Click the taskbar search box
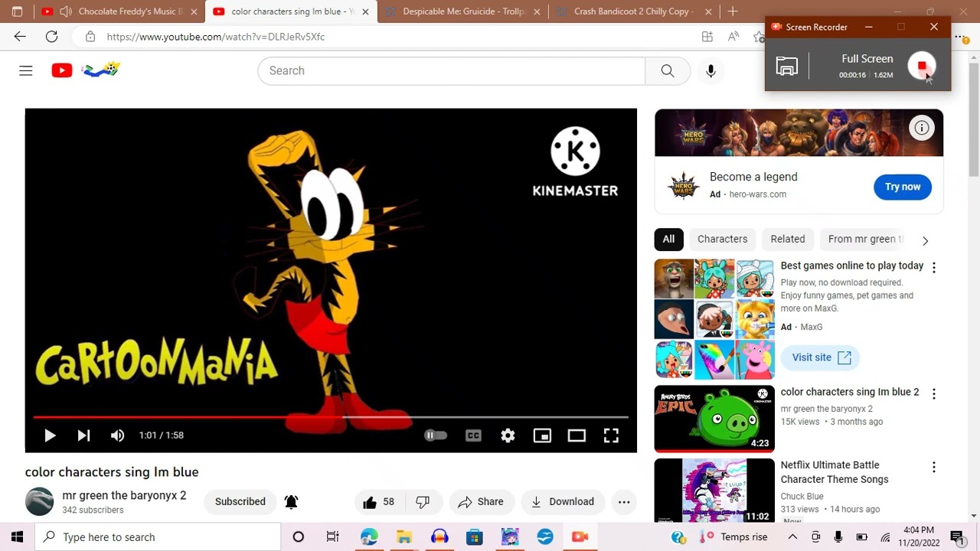Screen dimensions: 980x551 (x=158, y=537)
